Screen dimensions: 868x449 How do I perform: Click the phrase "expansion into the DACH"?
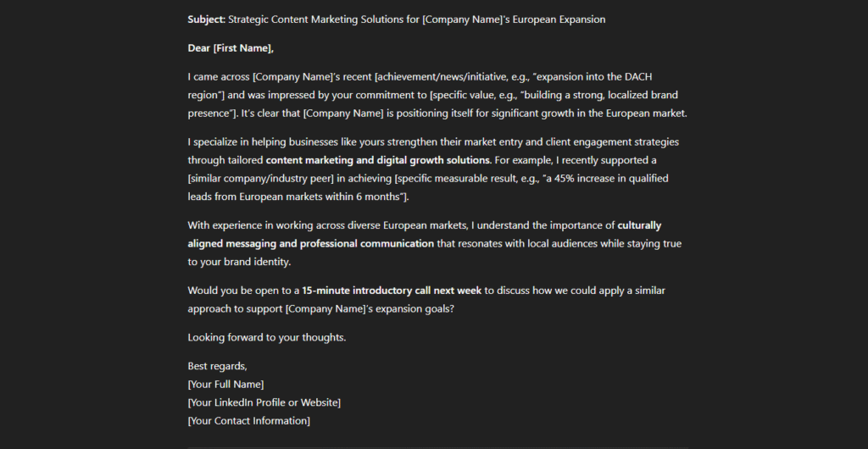click(594, 76)
